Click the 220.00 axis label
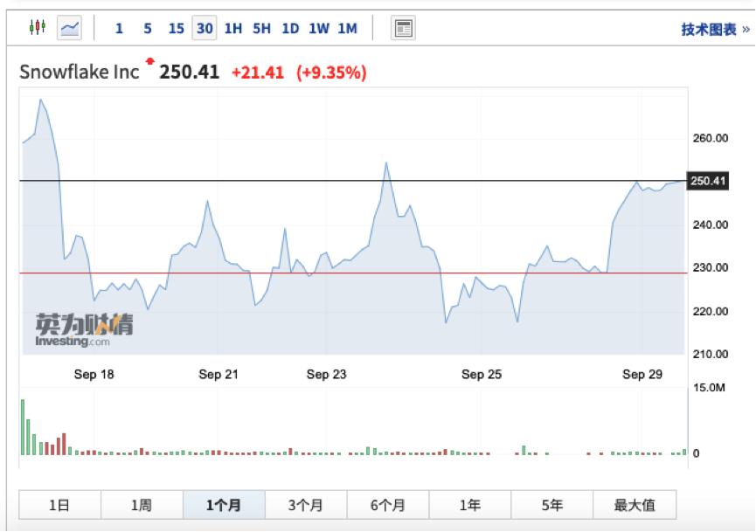Screen dimensions: 756x532 711,311
